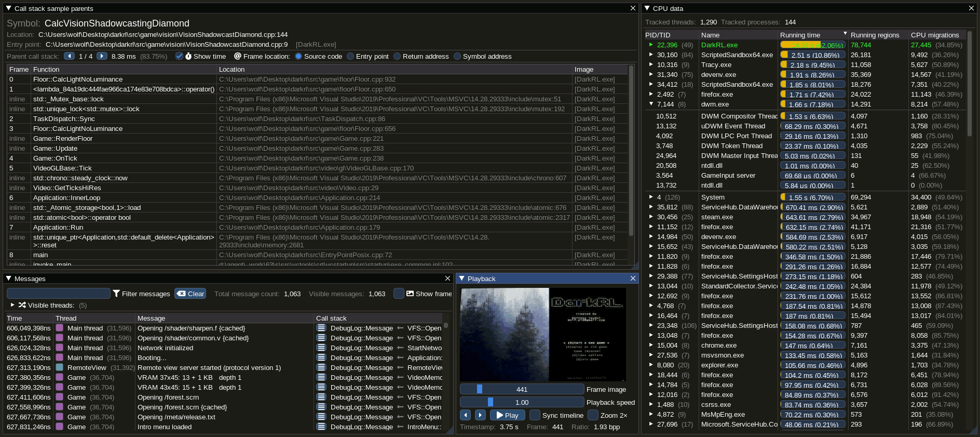Expand the DarkRL.exe process row
The image size is (980, 437).
pos(651,45)
